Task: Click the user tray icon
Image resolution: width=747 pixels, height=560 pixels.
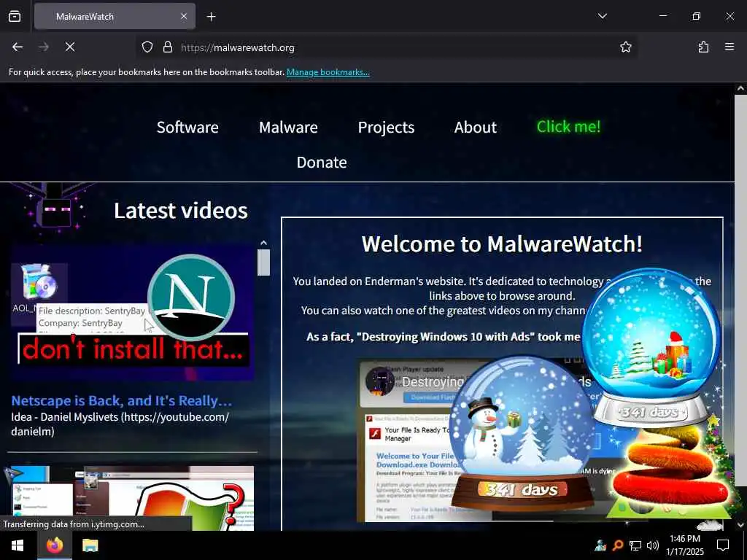Action: tap(600, 545)
